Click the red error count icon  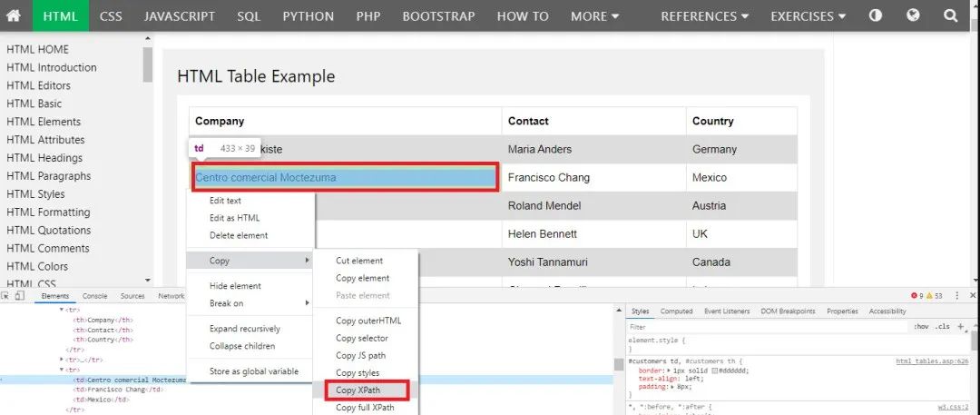point(914,296)
